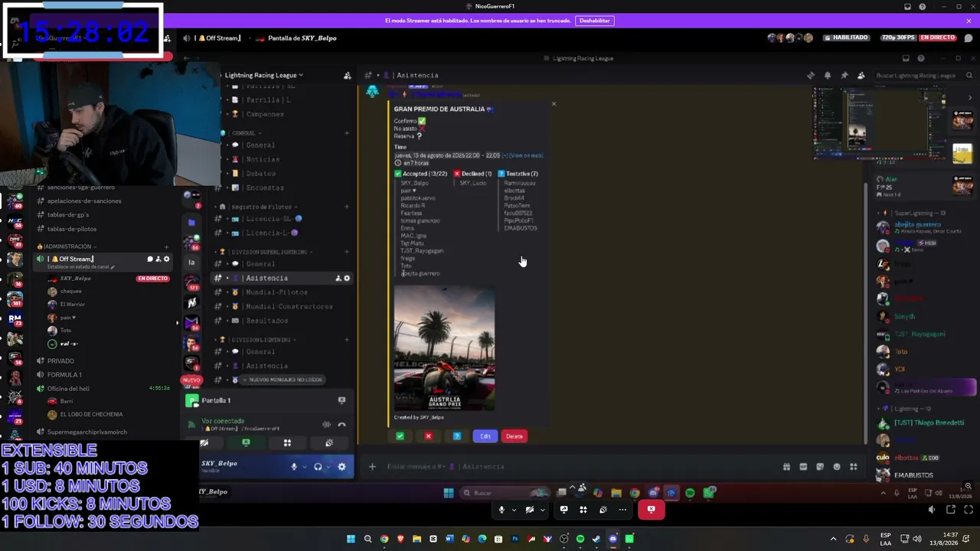Open microphone options arrow in call bar

[514, 510]
